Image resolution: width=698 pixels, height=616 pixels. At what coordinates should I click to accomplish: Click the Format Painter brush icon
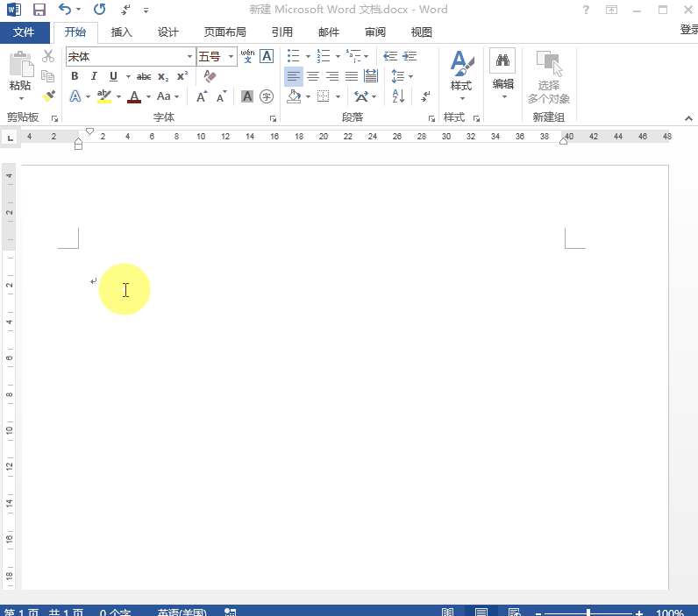(48, 96)
